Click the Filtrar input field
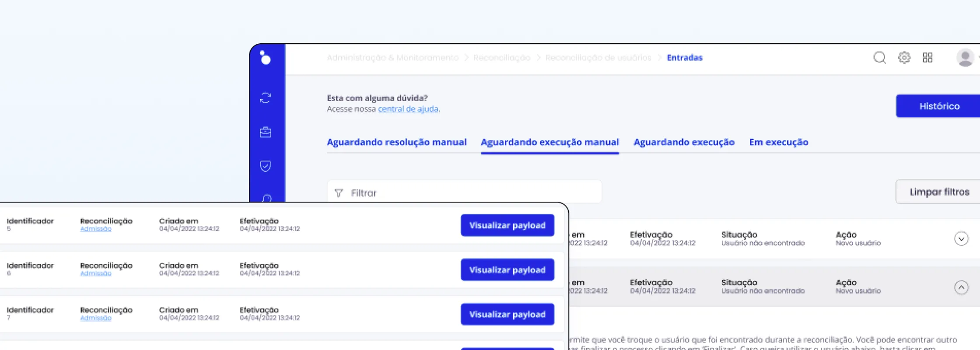The width and height of the screenshot is (980, 350). tap(464, 192)
